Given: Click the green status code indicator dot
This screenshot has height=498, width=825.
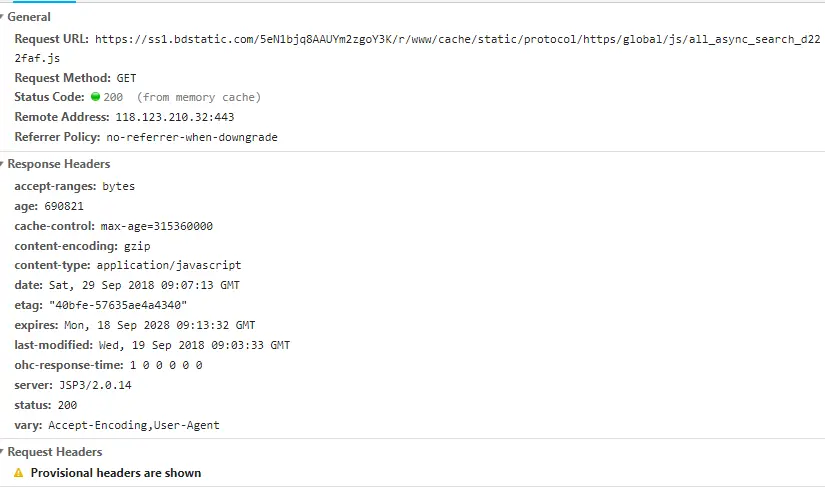Looking at the screenshot, I should 95,97.
